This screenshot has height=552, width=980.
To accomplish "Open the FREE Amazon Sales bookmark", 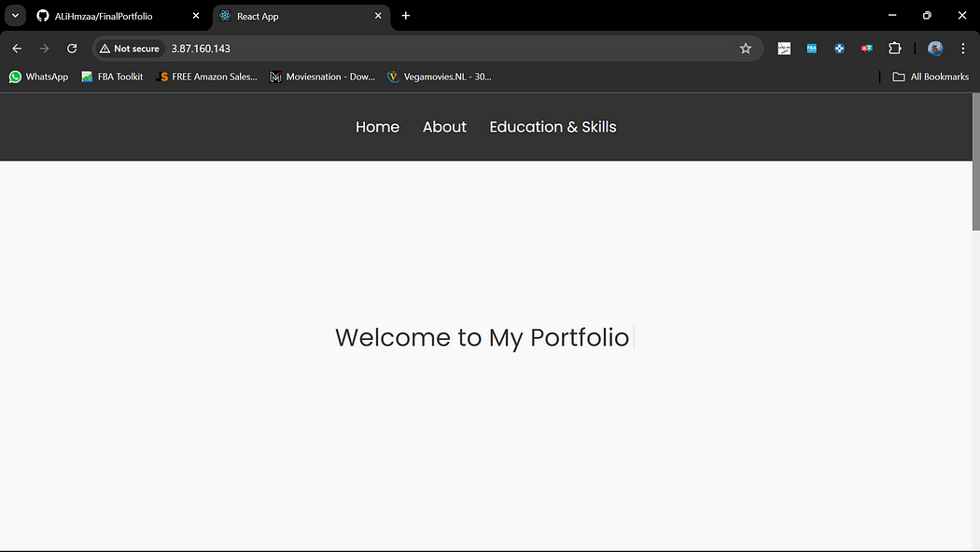I will pos(206,77).
